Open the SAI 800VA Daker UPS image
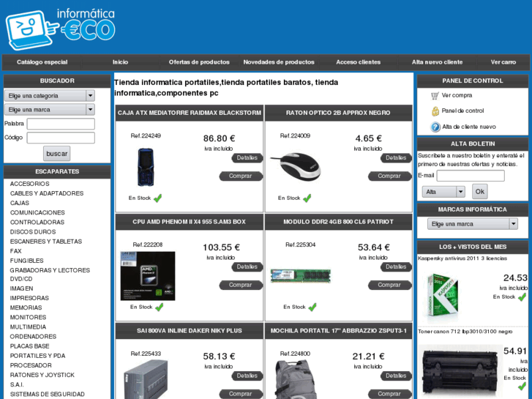 click(146, 379)
